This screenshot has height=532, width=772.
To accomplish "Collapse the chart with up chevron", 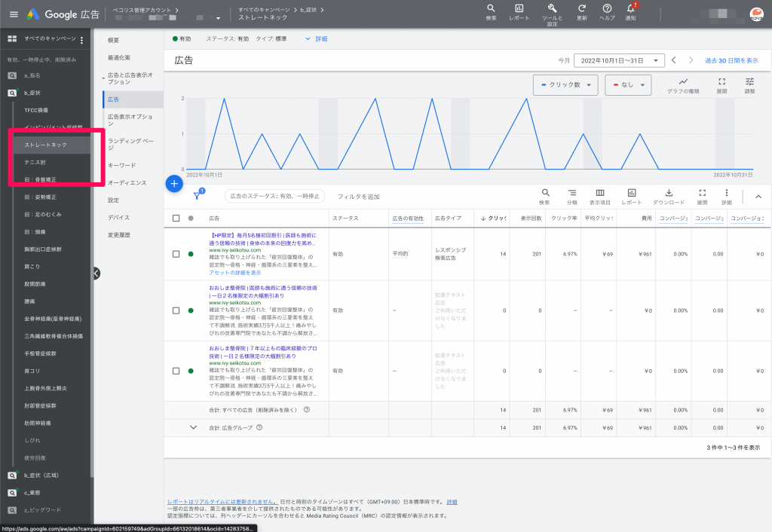I will [x=758, y=197].
